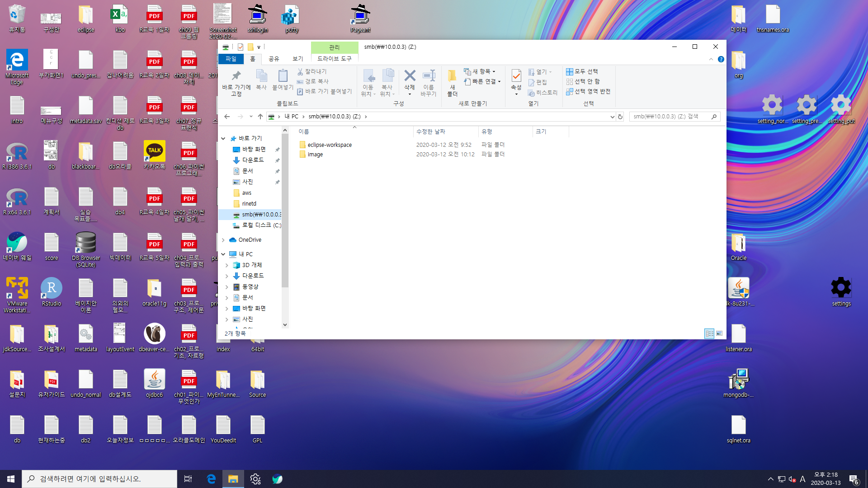Open Settings gear in the Windows taskbar
Image resolution: width=868 pixels, height=488 pixels.
(255, 479)
